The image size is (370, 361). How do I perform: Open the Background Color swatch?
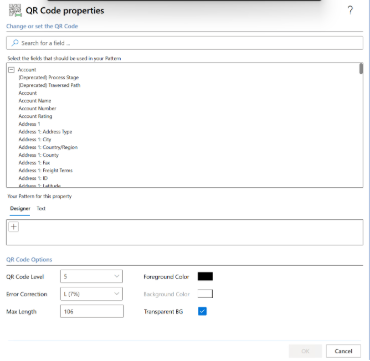point(205,294)
